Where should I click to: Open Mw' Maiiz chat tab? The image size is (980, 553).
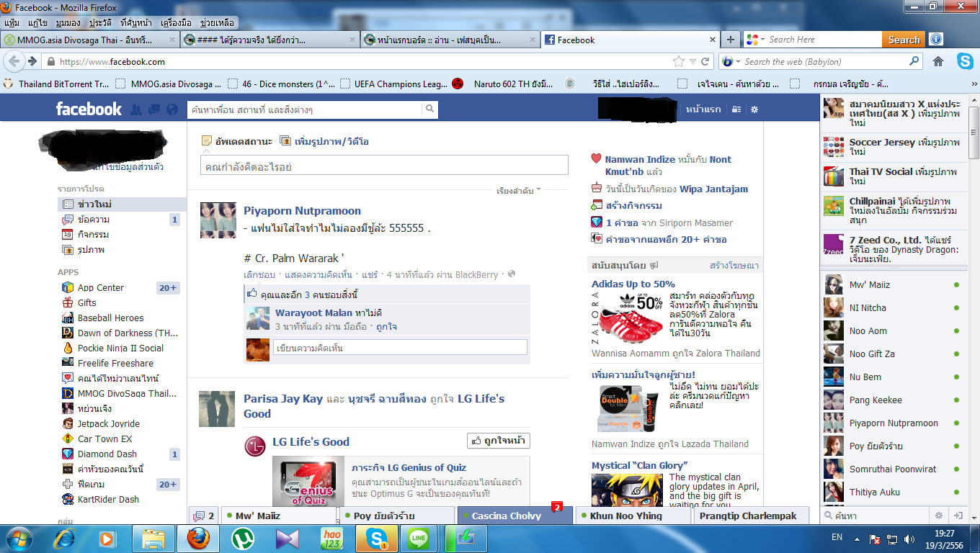click(x=279, y=516)
